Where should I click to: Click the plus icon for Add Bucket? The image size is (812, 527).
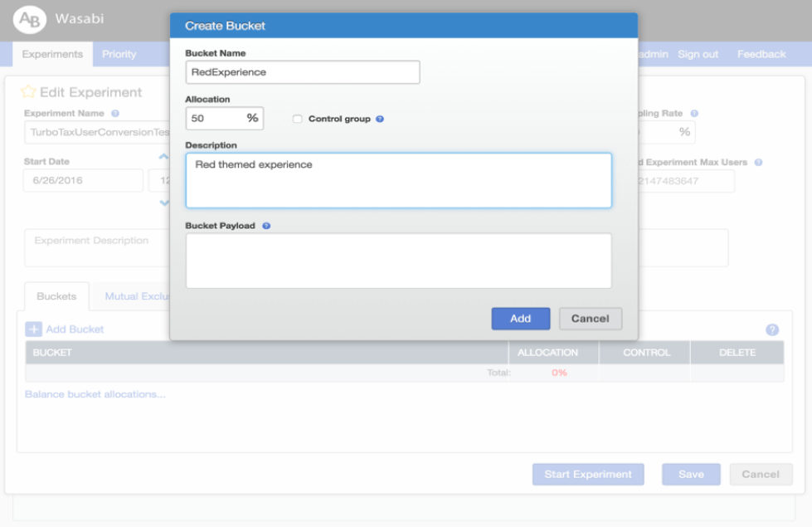(34, 329)
